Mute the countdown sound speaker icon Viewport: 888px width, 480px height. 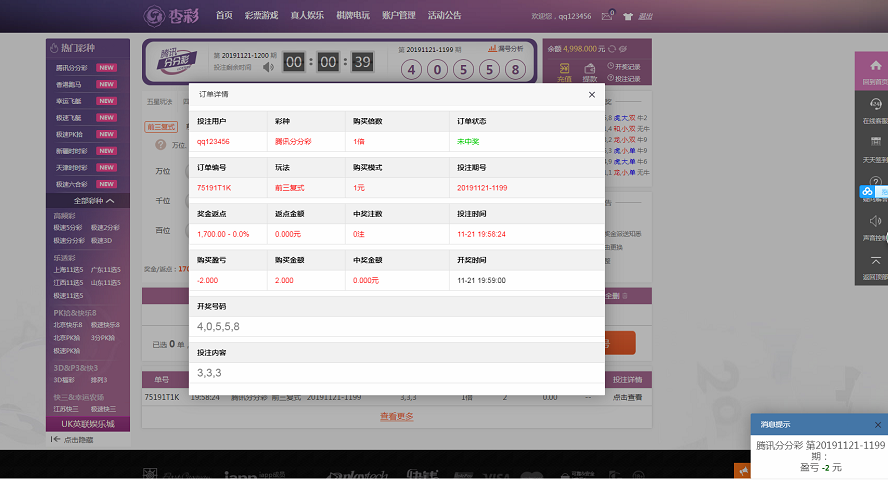coord(268,67)
